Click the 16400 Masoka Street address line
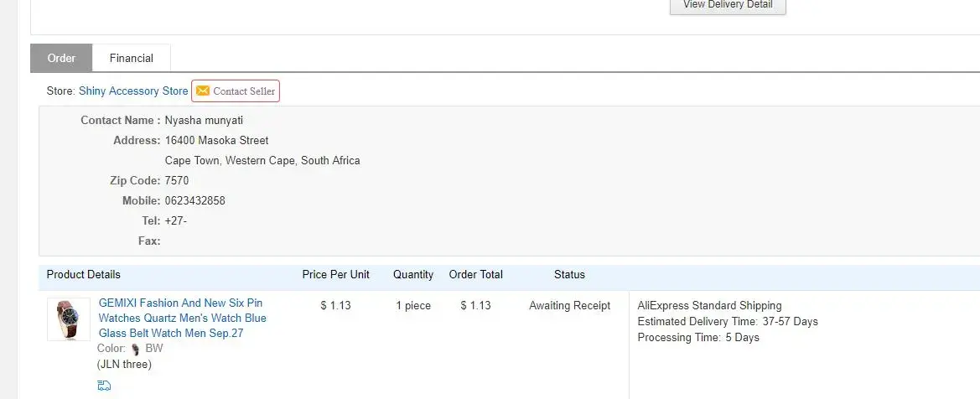This screenshot has width=980, height=399. pos(217,141)
